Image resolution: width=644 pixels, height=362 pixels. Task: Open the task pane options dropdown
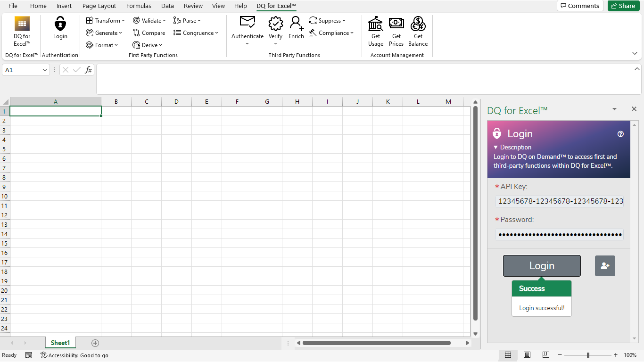point(614,109)
